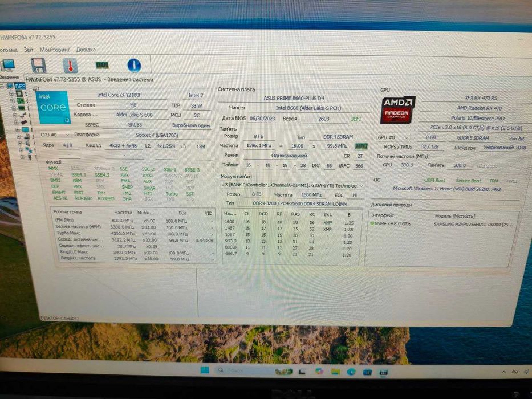
Task: Click the BIOS version 2603 value
Action: [x=324, y=119]
